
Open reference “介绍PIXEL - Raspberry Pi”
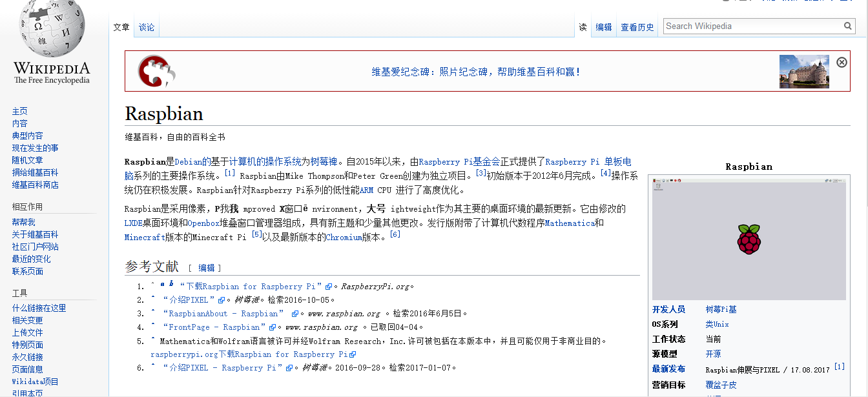(223, 368)
